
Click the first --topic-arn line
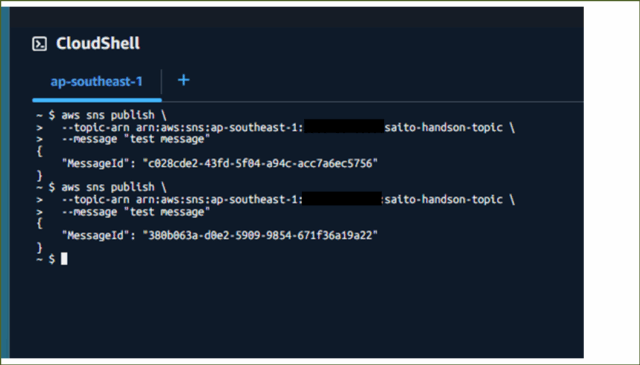pyautogui.click(x=288, y=128)
